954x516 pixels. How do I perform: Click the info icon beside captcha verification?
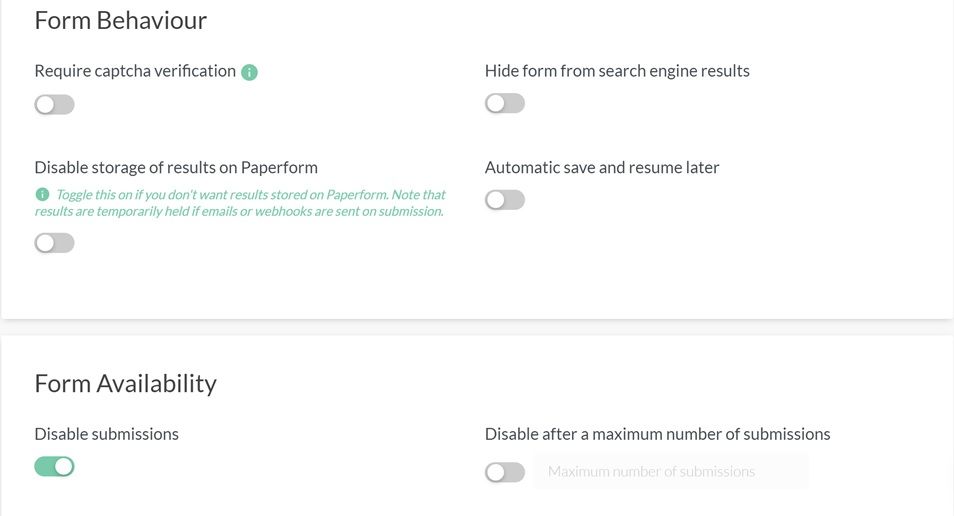[x=250, y=72]
